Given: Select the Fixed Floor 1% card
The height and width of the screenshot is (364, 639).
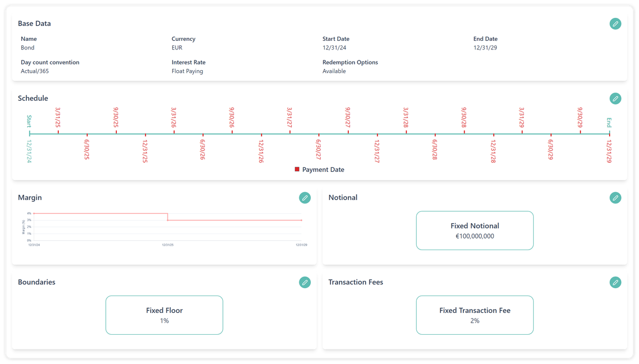Looking at the screenshot, I should [164, 315].
